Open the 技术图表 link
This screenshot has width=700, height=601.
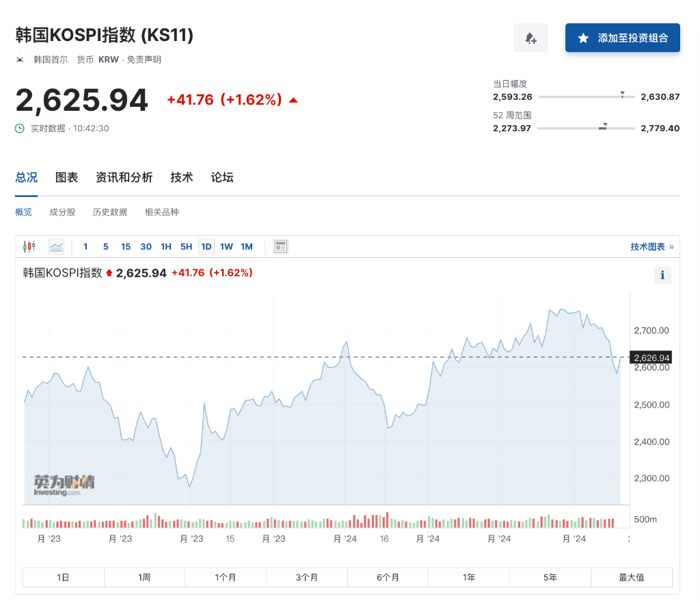651,247
